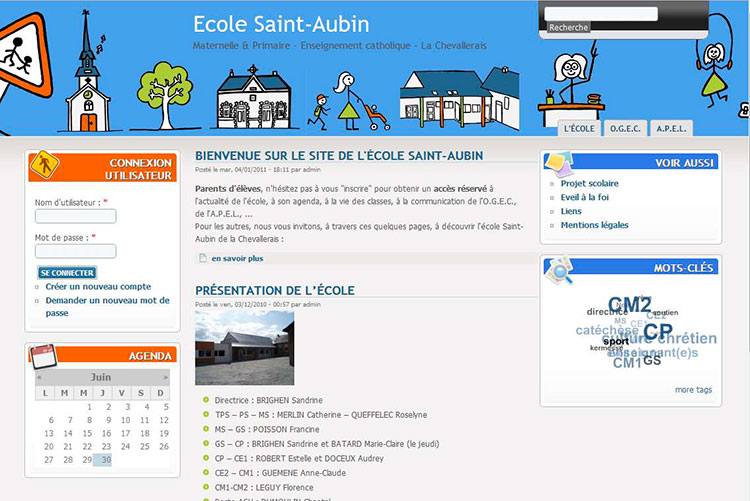Select June 30 in the calendar
Screen dimensions: 750x501
[106, 460]
